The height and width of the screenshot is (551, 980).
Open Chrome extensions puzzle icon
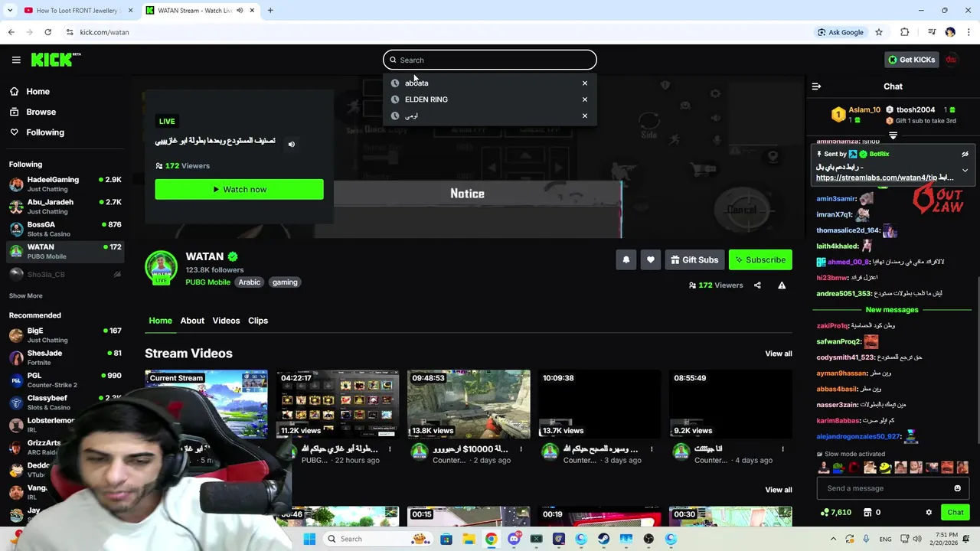point(904,32)
